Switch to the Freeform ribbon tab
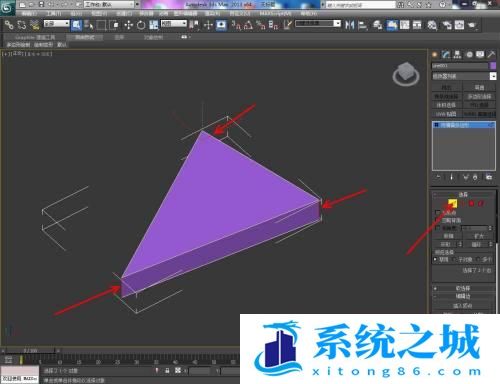Image resolution: width=500 pixels, height=384 pixels. click(85, 37)
